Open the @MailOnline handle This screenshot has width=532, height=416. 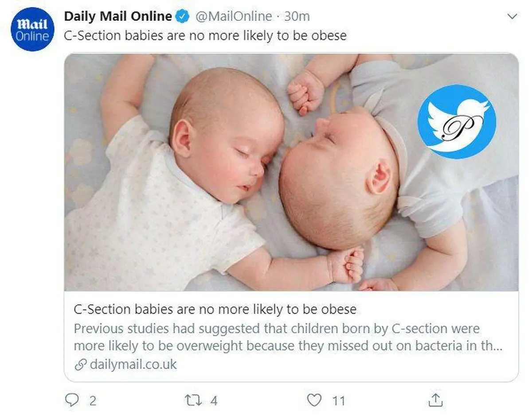click(233, 17)
